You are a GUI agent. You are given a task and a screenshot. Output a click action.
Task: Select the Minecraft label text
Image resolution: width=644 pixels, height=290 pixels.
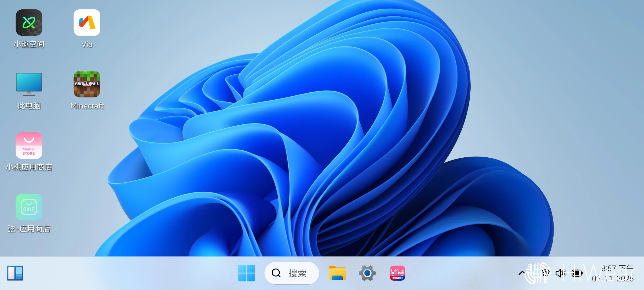point(87,106)
